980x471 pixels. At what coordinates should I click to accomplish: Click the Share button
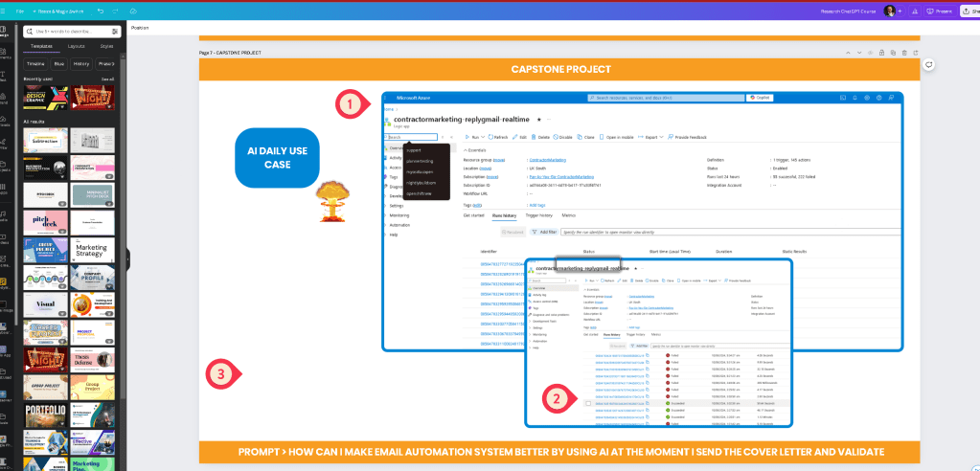pyautogui.click(x=970, y=11)
